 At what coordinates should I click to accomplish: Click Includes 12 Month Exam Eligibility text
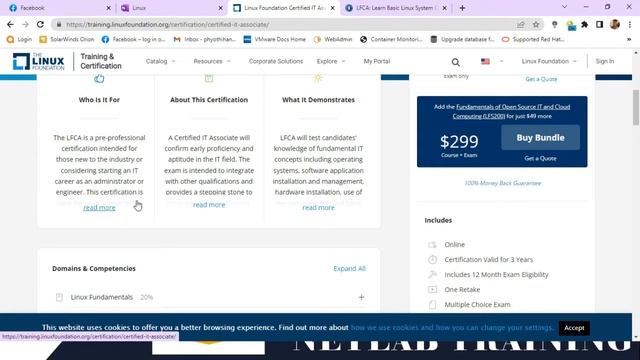tap(496, 275)
